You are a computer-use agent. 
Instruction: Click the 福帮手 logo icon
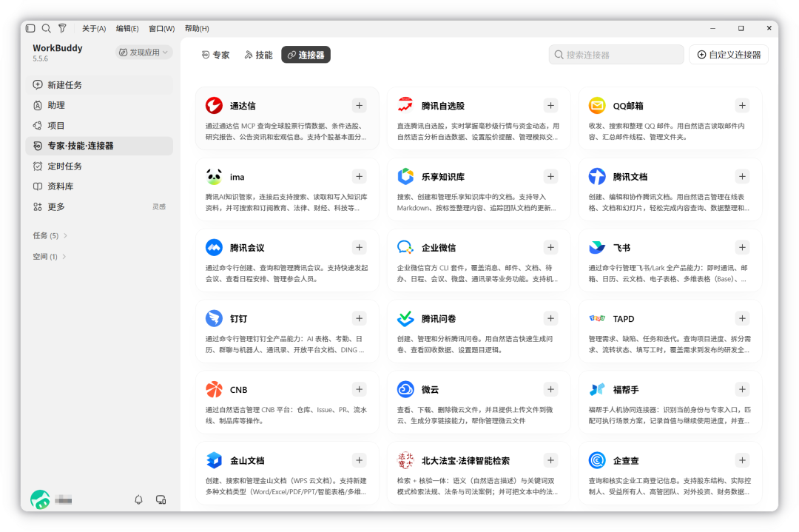point(597,389)
